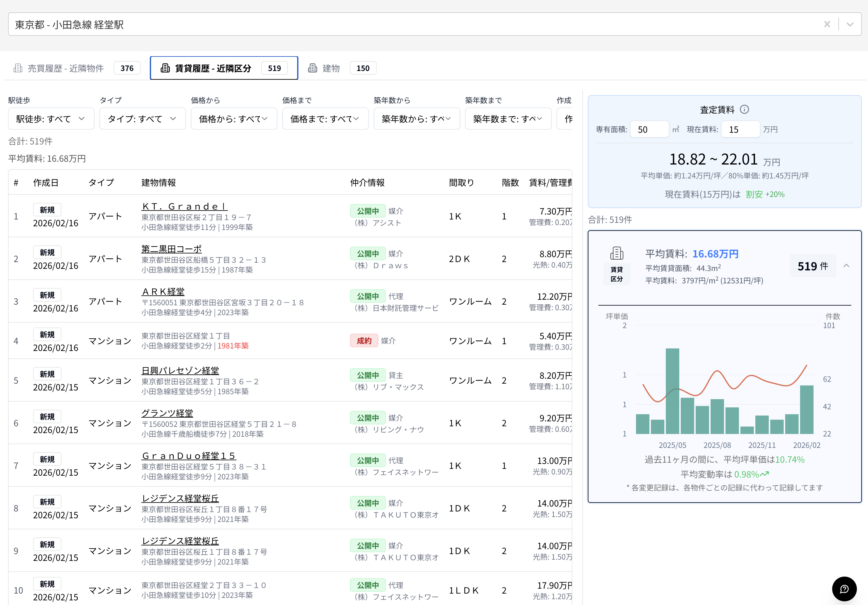
Task: Open the 駅徒歩 filter dropdown
Action: (51, 118)
